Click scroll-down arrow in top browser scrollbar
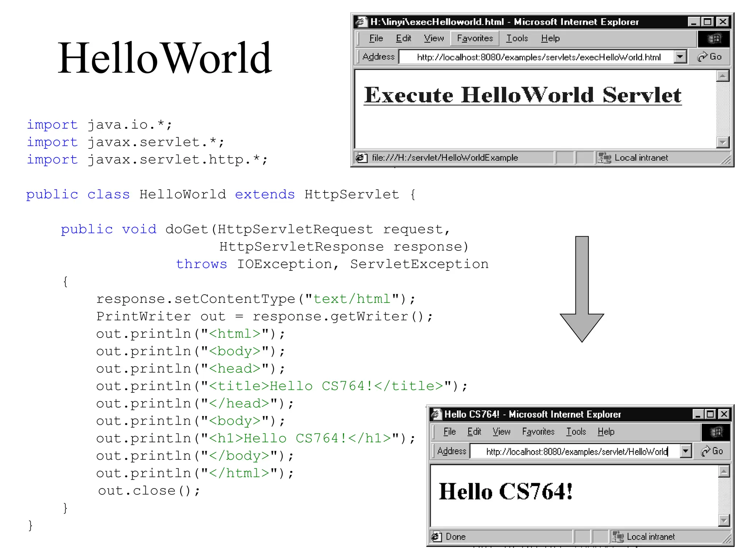This screenshot has height=560, width=747. [x=723, y=142]
